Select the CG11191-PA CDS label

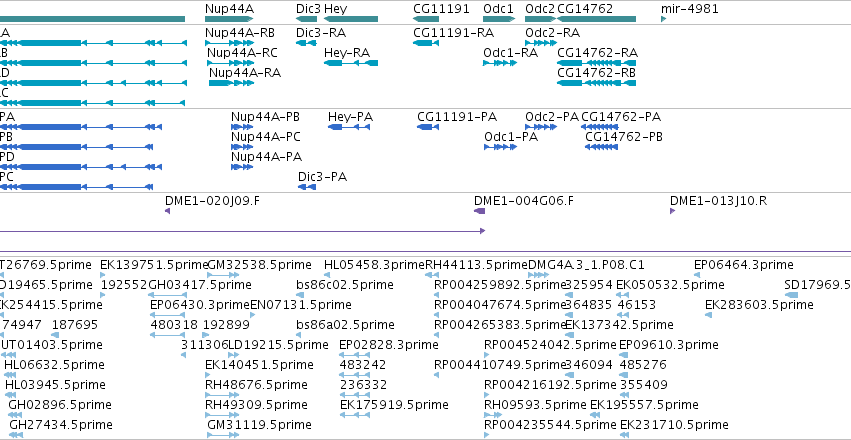(457, 117)
